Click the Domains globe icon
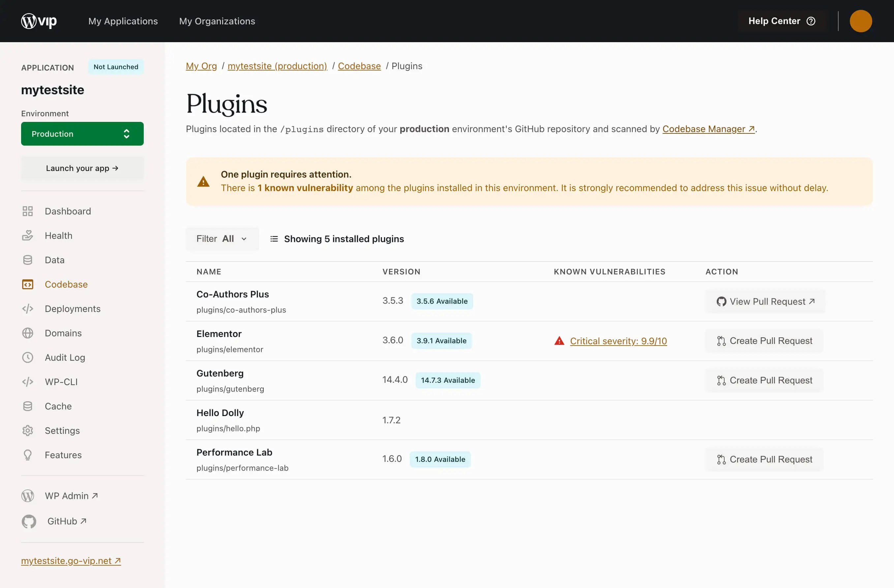The width and height of the screenshot is (894, 588). pos(27,333)
